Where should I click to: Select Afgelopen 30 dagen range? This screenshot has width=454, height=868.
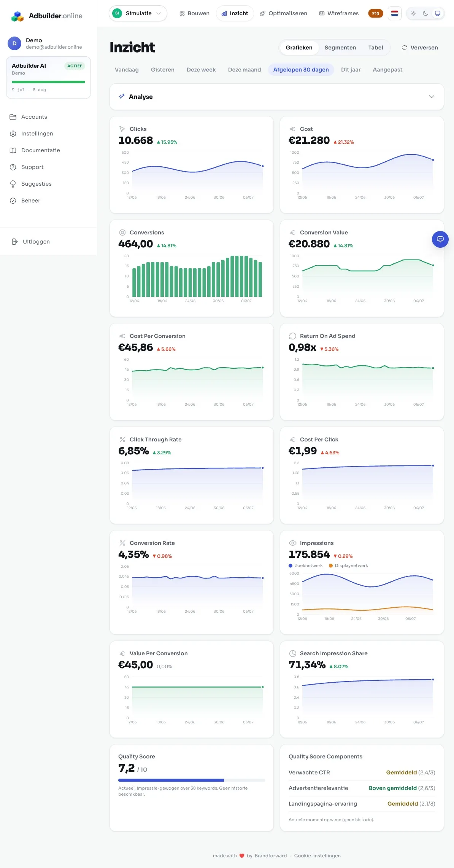301,70
